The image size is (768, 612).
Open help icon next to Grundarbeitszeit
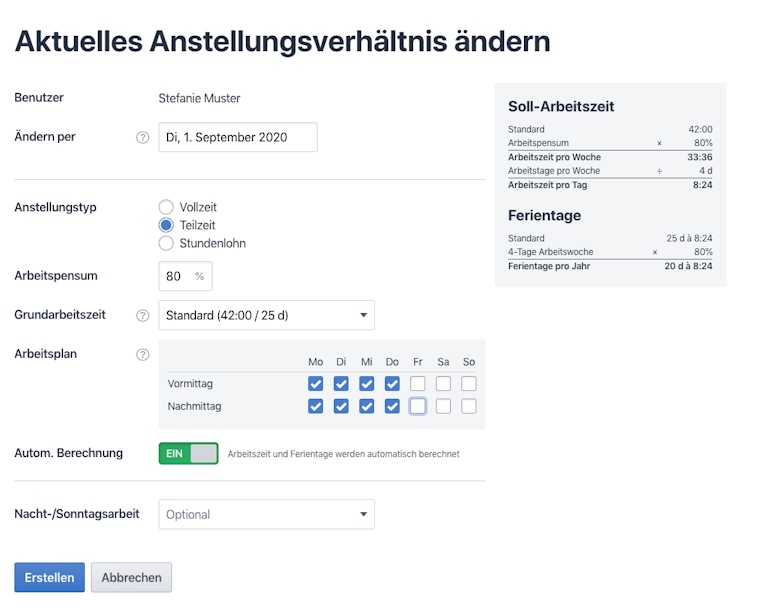click(143, 316)
